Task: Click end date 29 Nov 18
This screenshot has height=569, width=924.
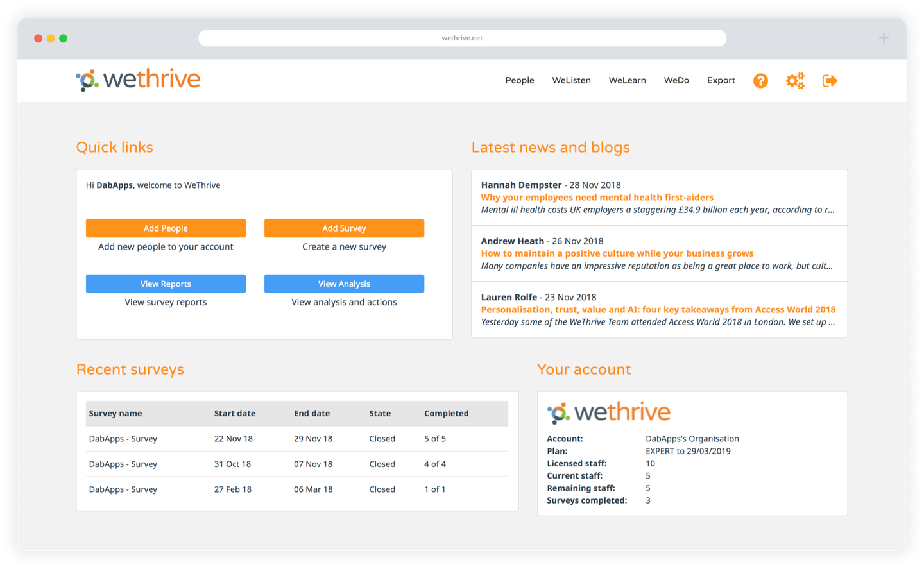Action: pos(313,439)
